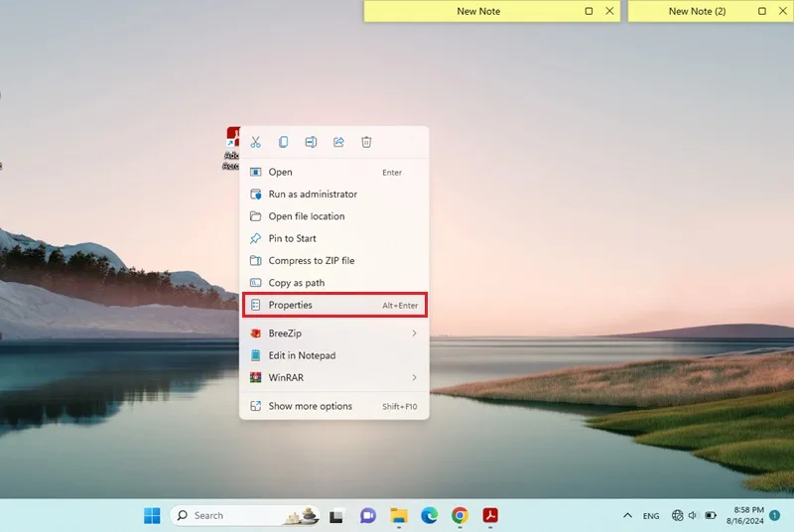Open the clock showing 8:58 PM
The width and height of the screenshot is (794, 532).
(745, 515)
